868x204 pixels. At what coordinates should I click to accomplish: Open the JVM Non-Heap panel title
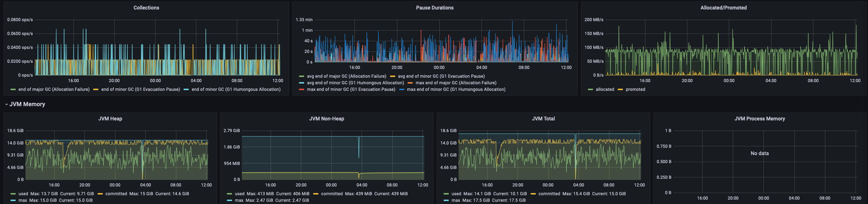tap(327, 119)
